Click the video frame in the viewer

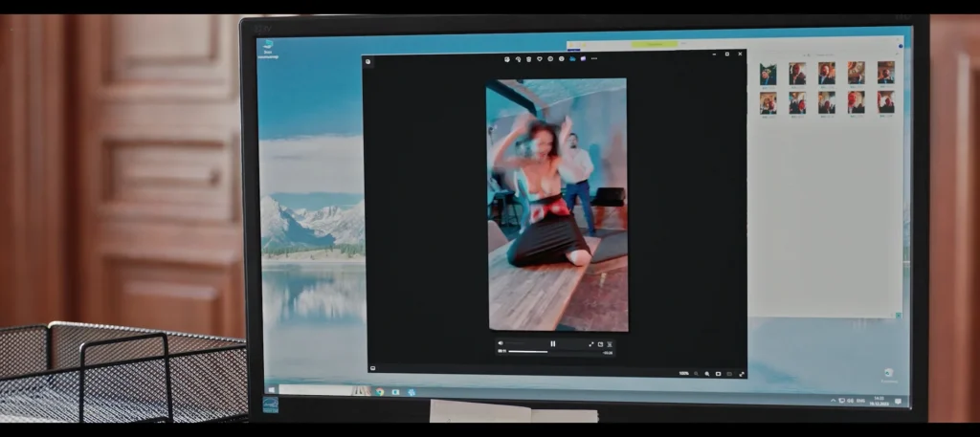tap(557, 205)
